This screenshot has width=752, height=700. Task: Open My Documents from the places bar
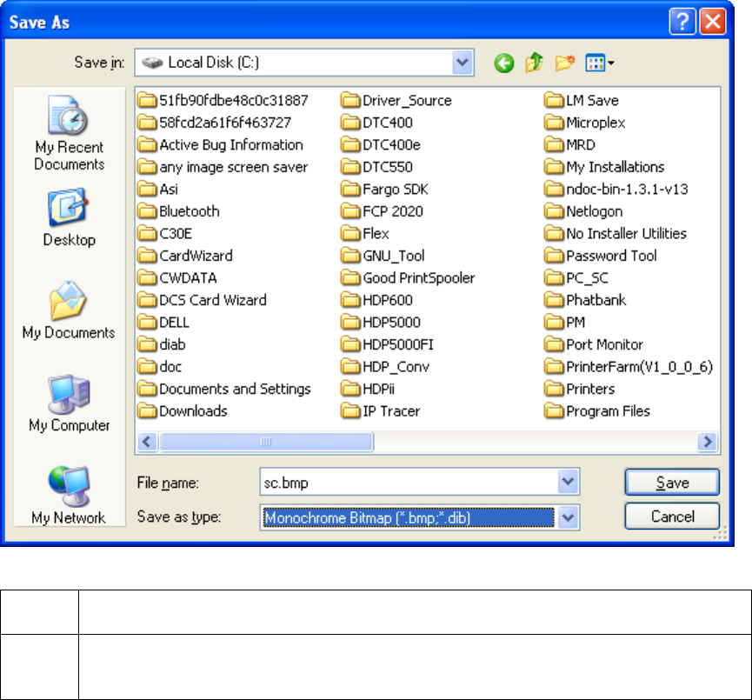[69, 310]
